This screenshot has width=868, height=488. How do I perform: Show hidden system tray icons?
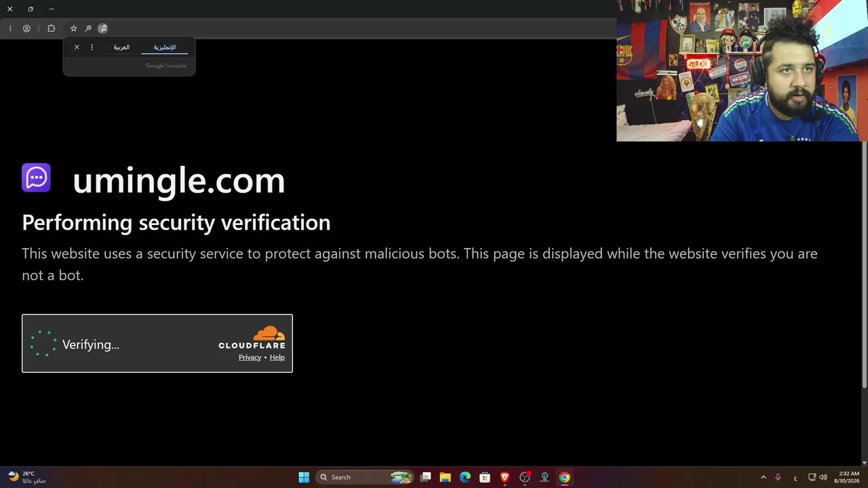763,477
